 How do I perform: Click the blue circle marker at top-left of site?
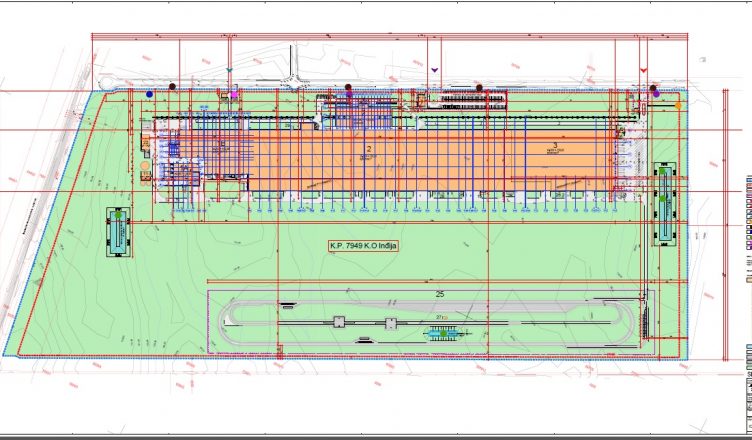pyautogui.click(x=150, y=94)
